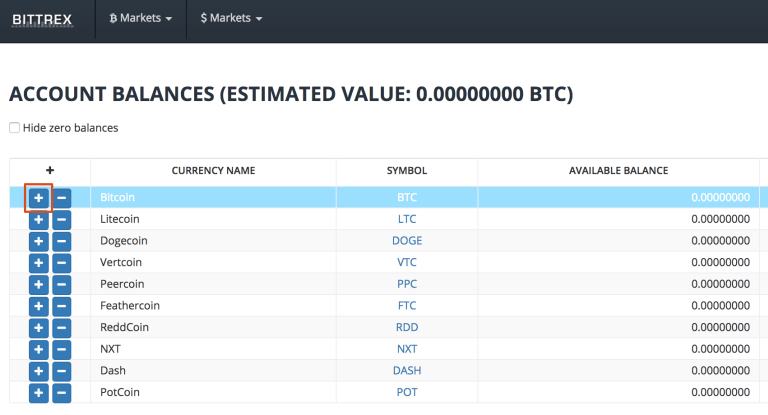The image size is (768, 415).
Task: Click the plus deposit icon for Litecoin
Action: [39, 220]
